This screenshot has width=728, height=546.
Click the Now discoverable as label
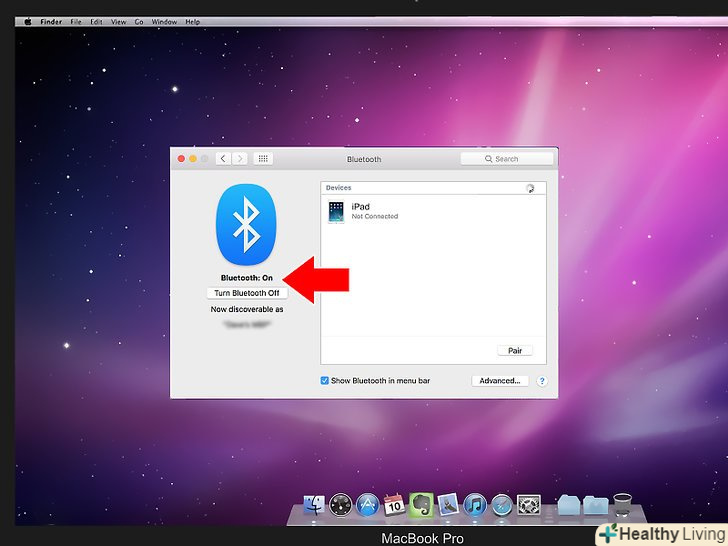(x=247, y=309)
